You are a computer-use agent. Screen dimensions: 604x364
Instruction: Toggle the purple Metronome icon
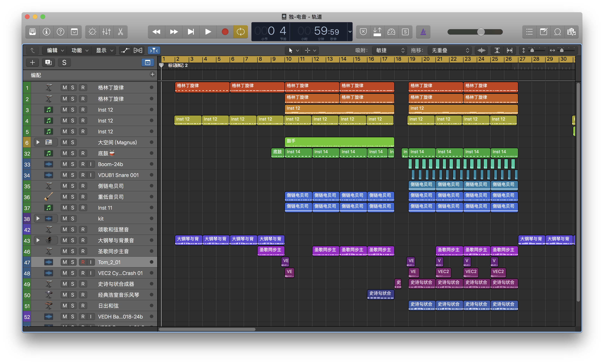point(423,32)
